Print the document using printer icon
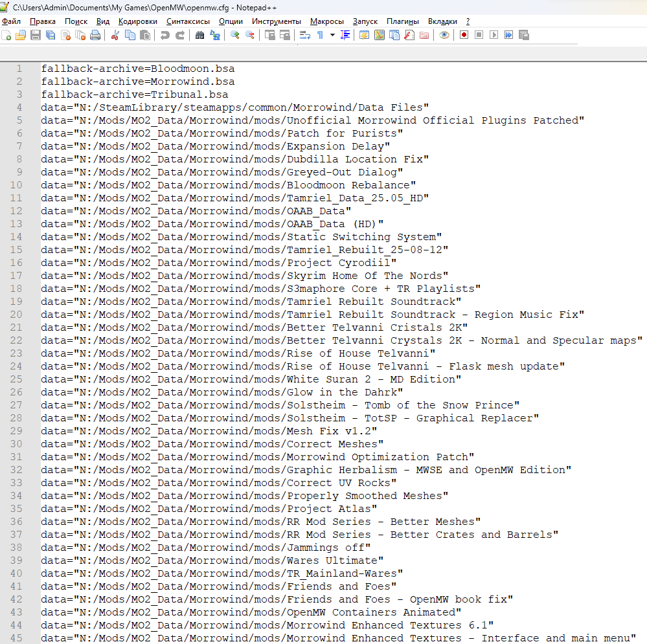Screen dimensions: 647x644 [x=95, y=36]
